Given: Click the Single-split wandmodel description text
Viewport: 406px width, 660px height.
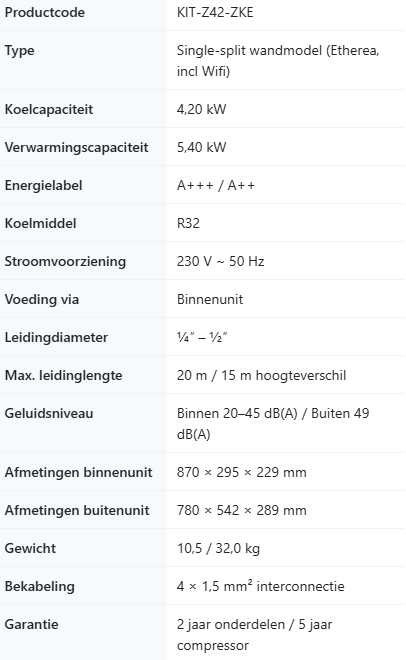Looking at the screenshot, I should [x=278, y=61].
